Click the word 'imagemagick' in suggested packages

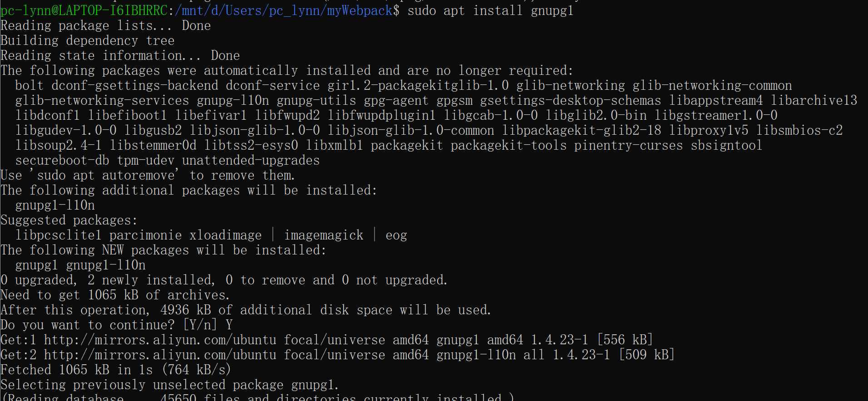(324, 235)
